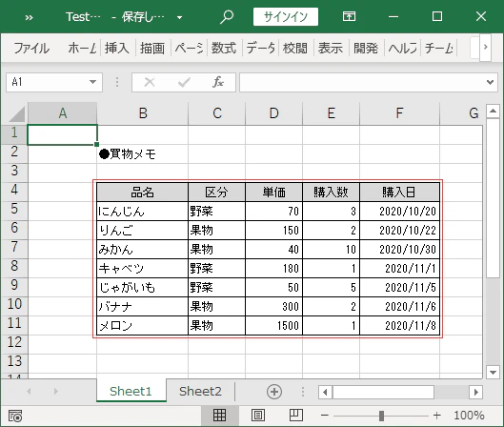Switch to the ページ layout ribbon tab
Screen dimensions: 504x427
pyautogui.click(x=189, y=49)
